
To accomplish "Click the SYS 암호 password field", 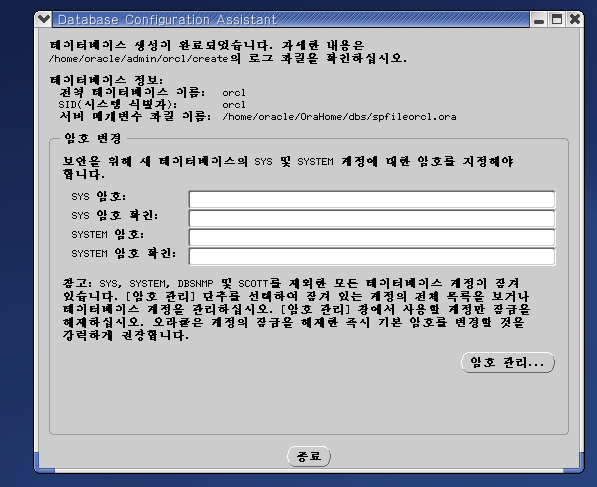I will point(372,200).
